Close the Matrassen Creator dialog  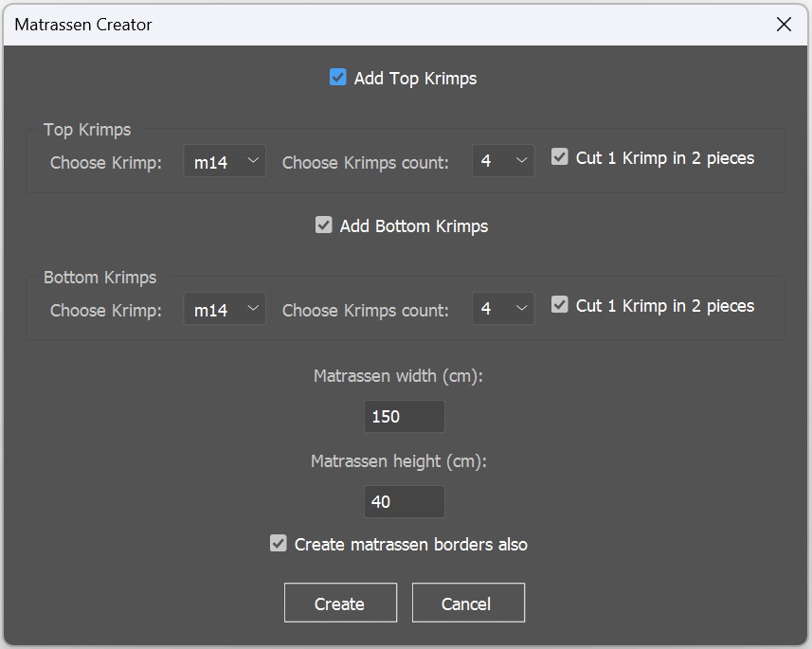click(784, 25)
